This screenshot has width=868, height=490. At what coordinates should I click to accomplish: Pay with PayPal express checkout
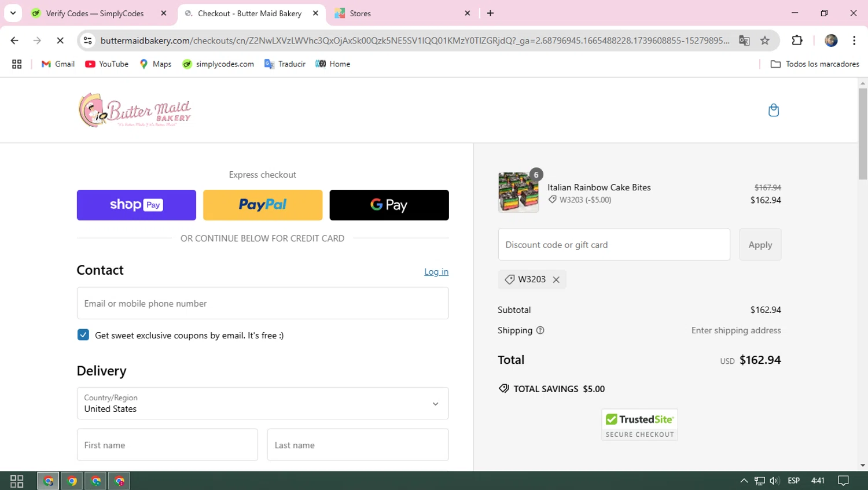(x=263, y=205)
